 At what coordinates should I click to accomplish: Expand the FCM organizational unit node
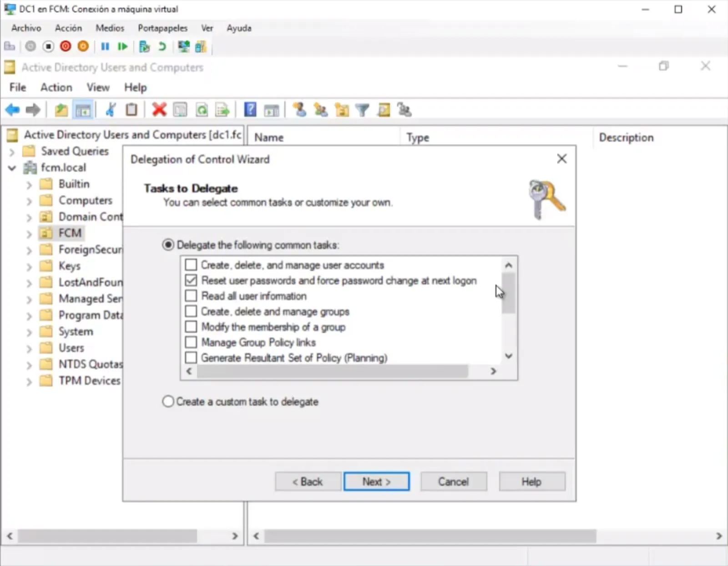tap(29, 234)
